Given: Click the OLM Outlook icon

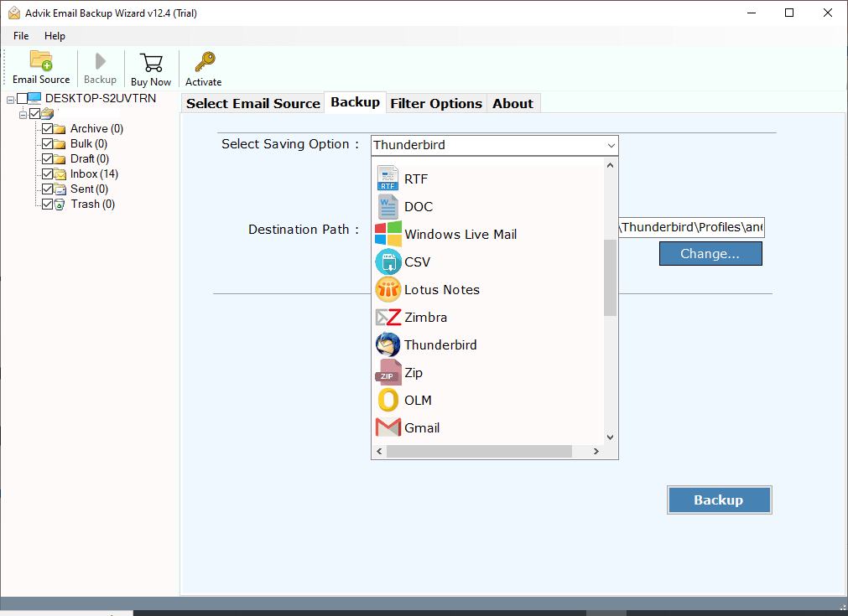Looking at the screenshot, I should 388,401.
